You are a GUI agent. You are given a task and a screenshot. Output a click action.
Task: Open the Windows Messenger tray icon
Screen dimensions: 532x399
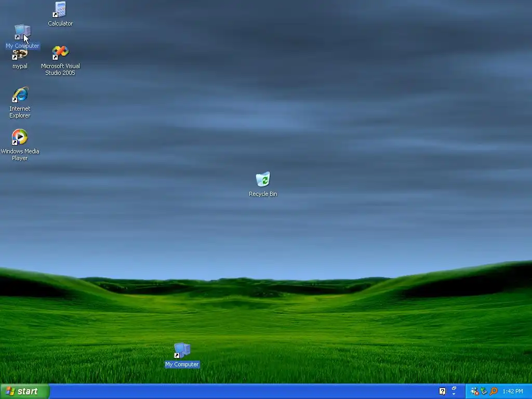475,391
